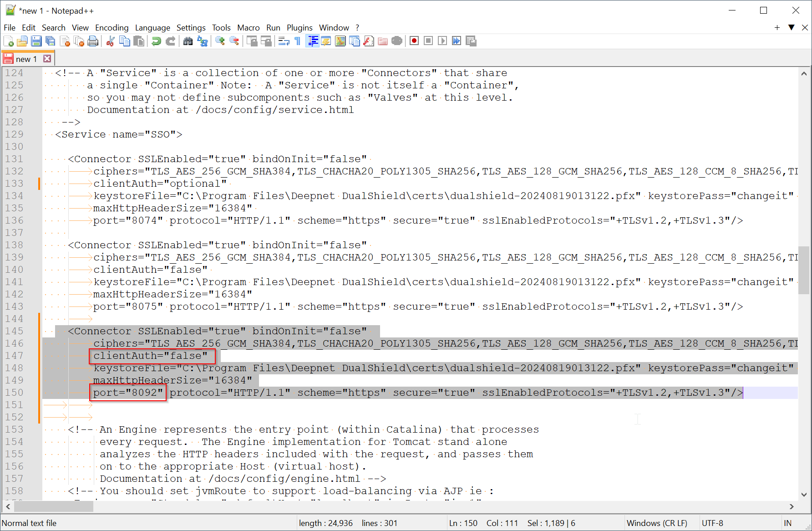Viewport: 812px width, 531px height.
Task: Click the UTF-8 encoding in status bar
Action: coord(712,523)
